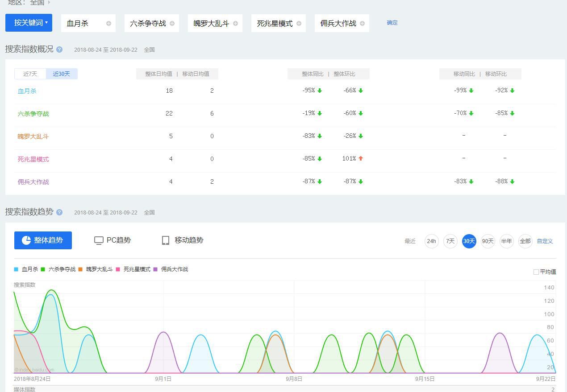Select the 全部 trend range
This screenshot has height=392, width=567.
[x=525, y=241]
